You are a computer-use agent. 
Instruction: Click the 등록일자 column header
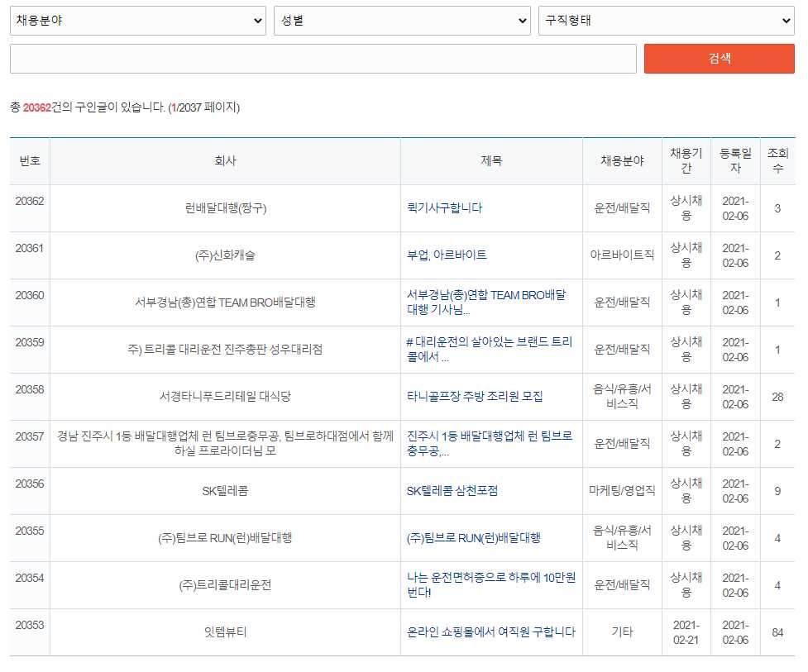pos(735,160)
